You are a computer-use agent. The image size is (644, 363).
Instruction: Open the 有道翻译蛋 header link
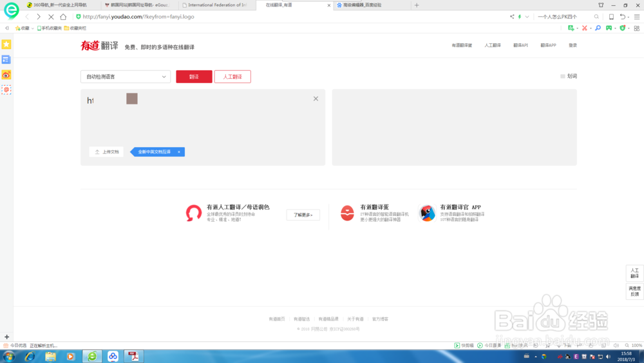(x=462, y=45)
